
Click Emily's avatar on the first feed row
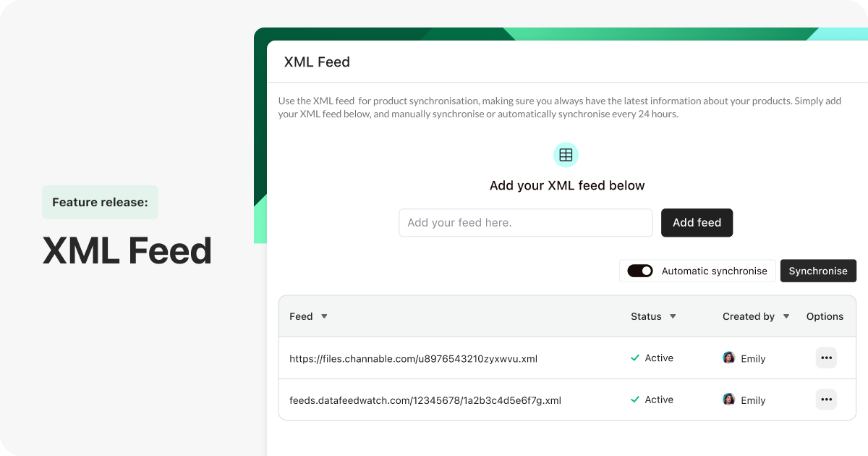tap(728, 358)
